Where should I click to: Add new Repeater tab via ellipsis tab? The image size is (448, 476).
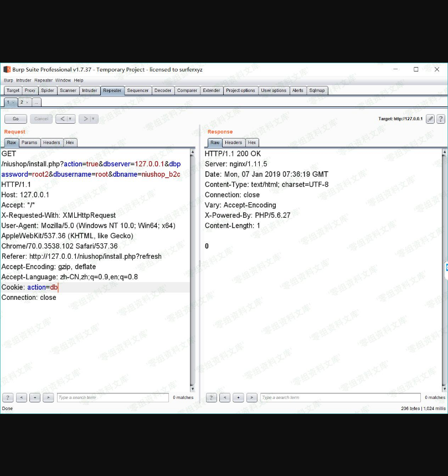[37, 103]
